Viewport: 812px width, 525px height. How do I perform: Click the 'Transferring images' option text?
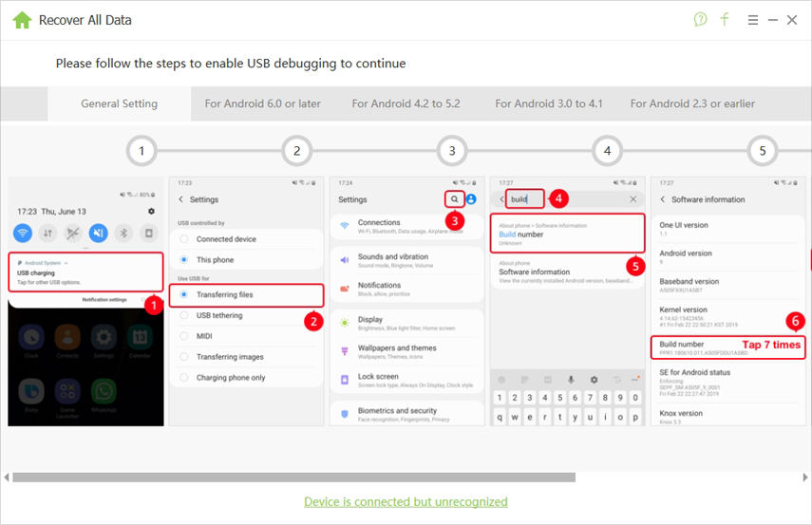(230, 357)
